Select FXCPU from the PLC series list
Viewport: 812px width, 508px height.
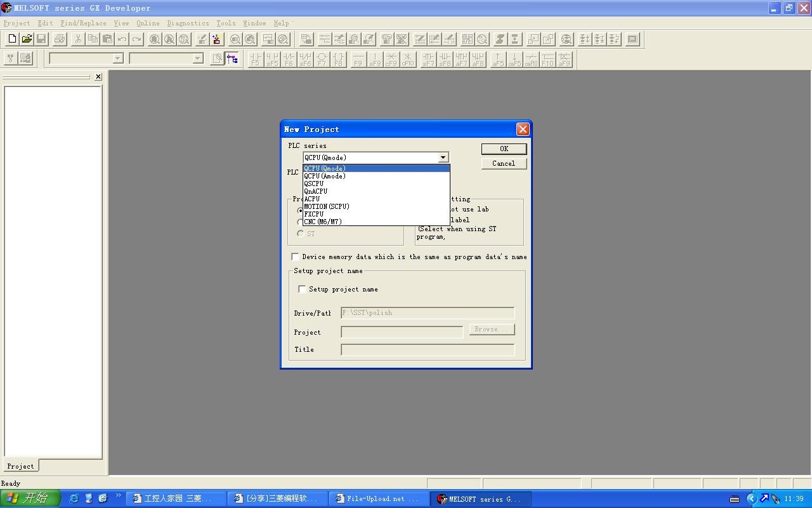click(313, 214)
